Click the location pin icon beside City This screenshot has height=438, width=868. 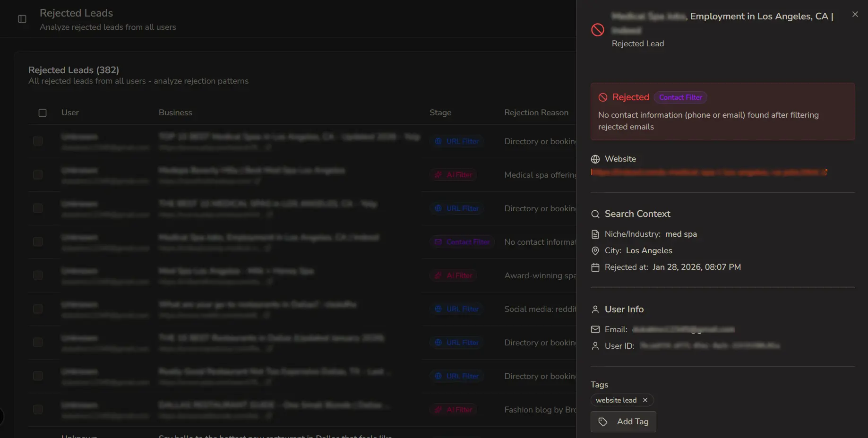pyautogui.click(x=595, y=251)
